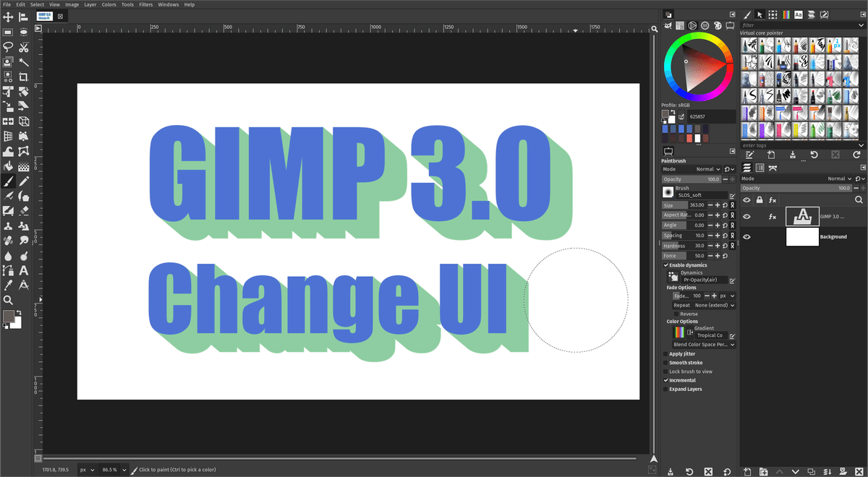Open the brush editor for SLOS_soft

(732, 196)
